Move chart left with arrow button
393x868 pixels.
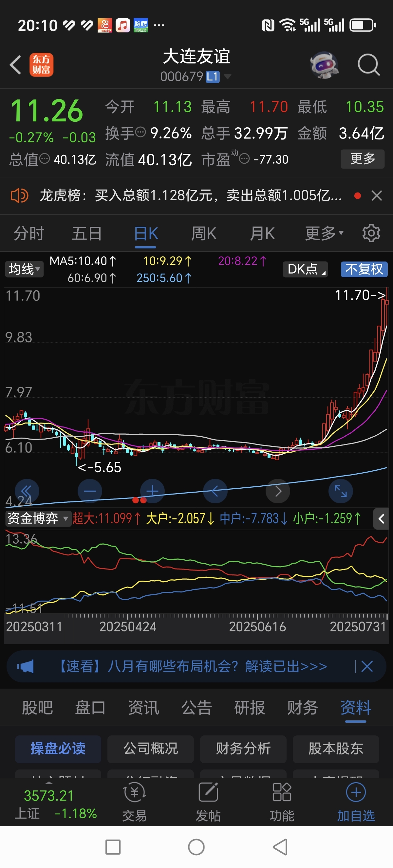point(215,491)
